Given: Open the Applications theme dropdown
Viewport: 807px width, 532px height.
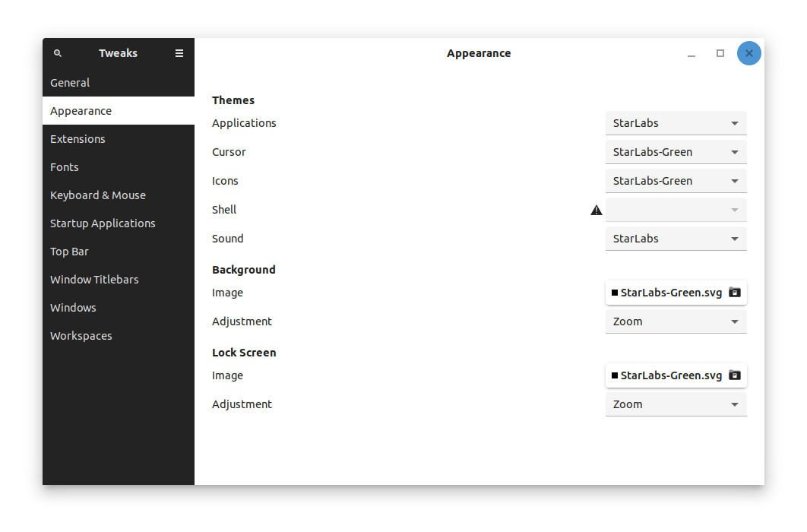Looking at the screenshot, I should click(676, 123).
